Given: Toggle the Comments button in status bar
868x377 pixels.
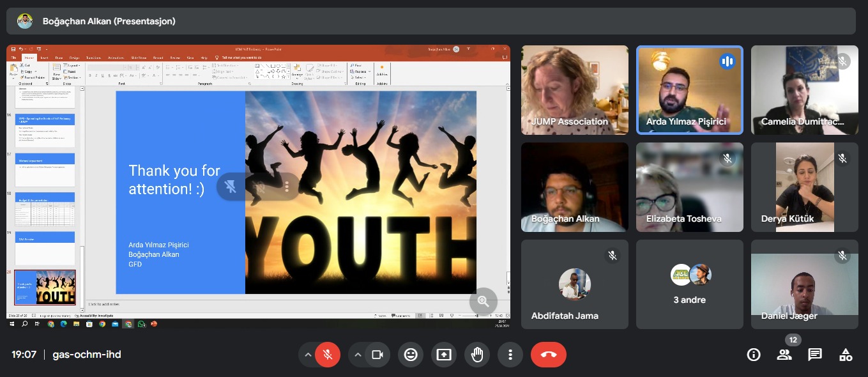Looking at the screenshot, I should click(400, 316).
